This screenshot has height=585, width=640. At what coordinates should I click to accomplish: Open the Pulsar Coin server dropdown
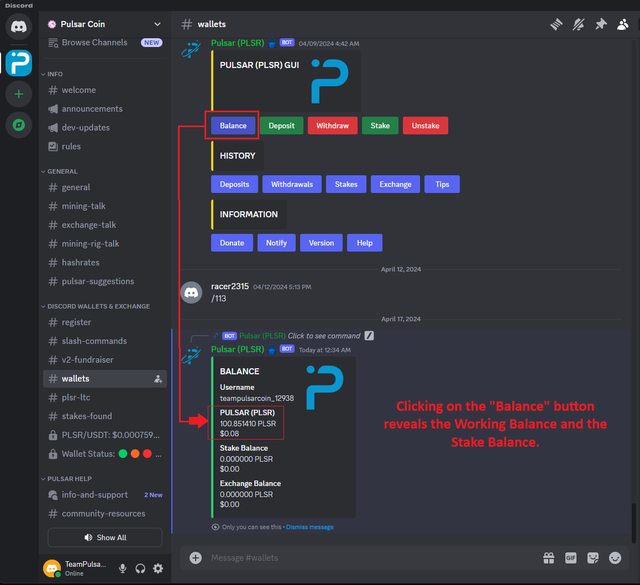pos(157,24)
